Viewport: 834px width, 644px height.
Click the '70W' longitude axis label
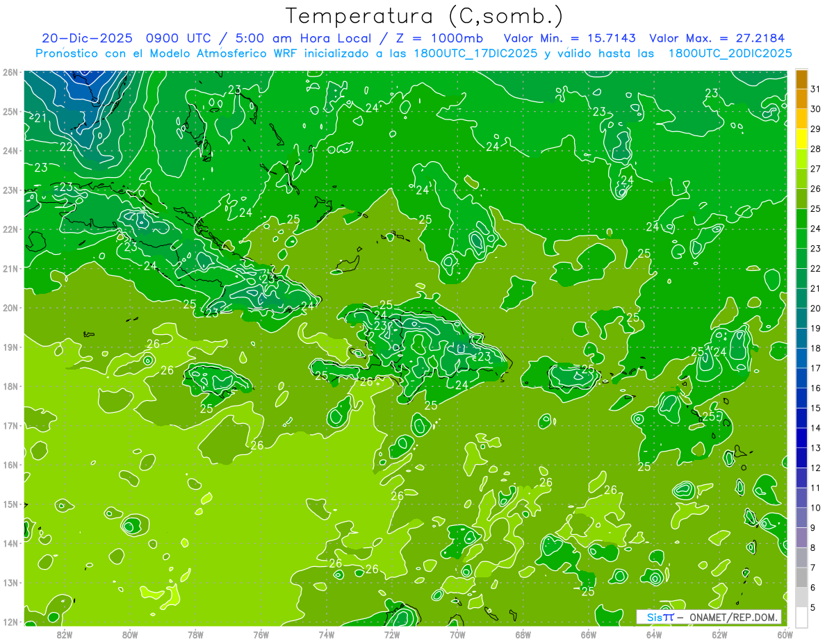[457, 634]
